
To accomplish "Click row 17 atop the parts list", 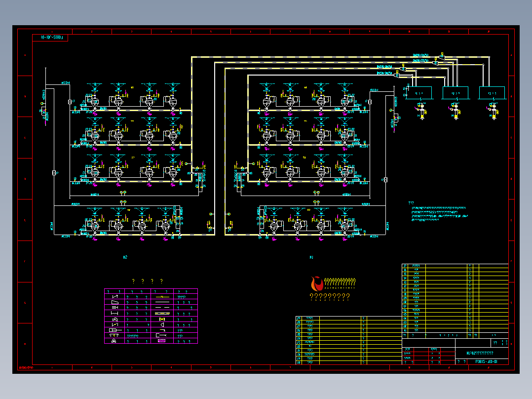I will pyautogui.click(x=455, y=266).
